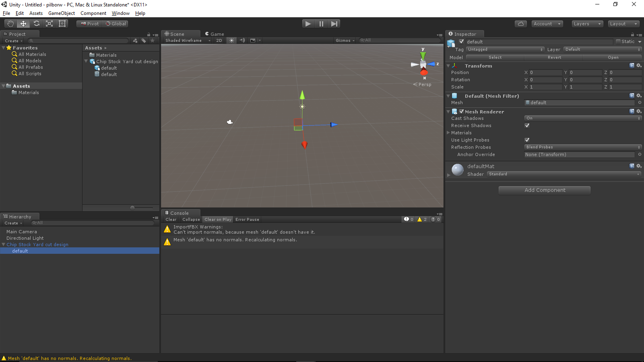Toggle Error Pause in Console

pos(247,220)
